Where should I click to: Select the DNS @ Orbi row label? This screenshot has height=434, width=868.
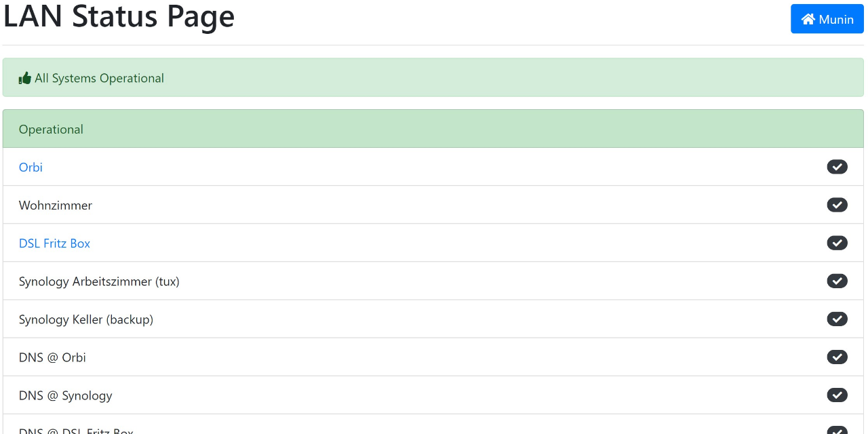click(x=52, y=357)
